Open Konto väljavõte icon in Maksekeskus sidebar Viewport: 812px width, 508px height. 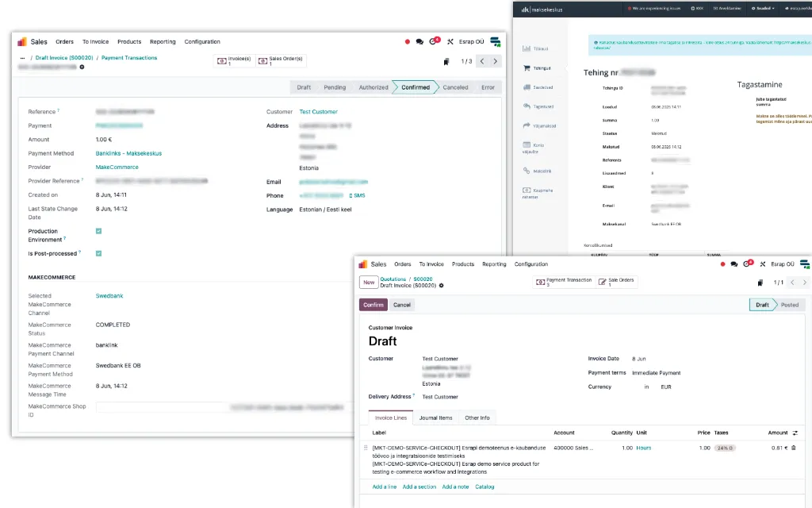(527, 144)
